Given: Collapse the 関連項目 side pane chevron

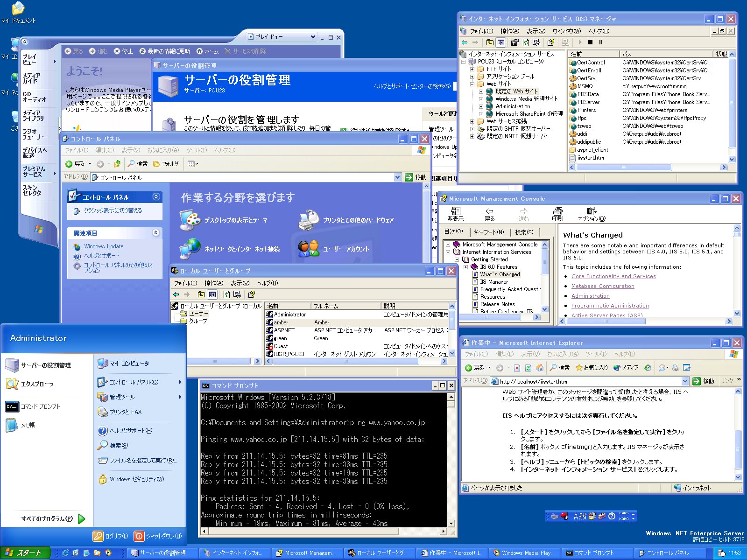Looking at the screenshot, I should [x=156, y=232].
